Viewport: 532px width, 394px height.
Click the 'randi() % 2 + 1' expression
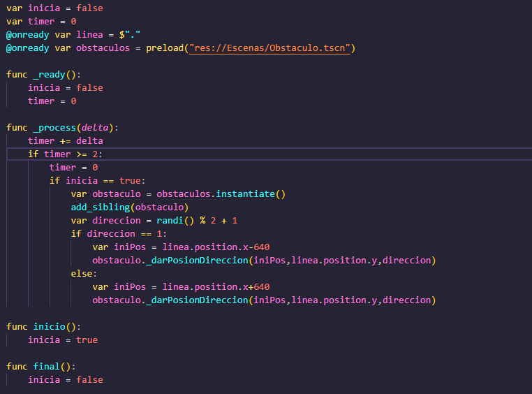click(197, 221)
